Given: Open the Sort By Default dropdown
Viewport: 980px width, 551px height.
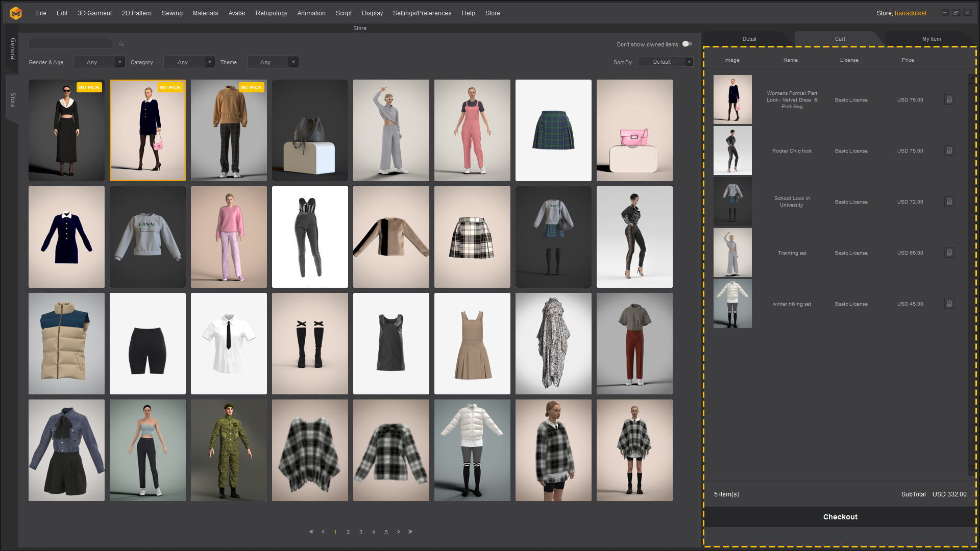Looking at the screenshot, I should click(x=665, y=62).
